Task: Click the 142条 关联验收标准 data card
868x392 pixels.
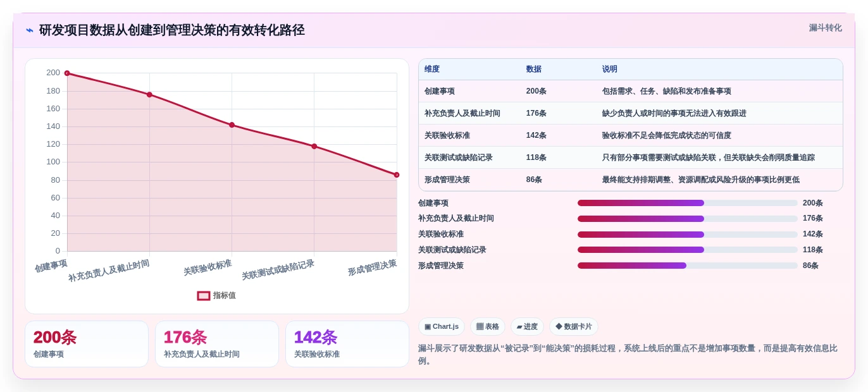Action: pyautogui.click(x=347, y=344)
